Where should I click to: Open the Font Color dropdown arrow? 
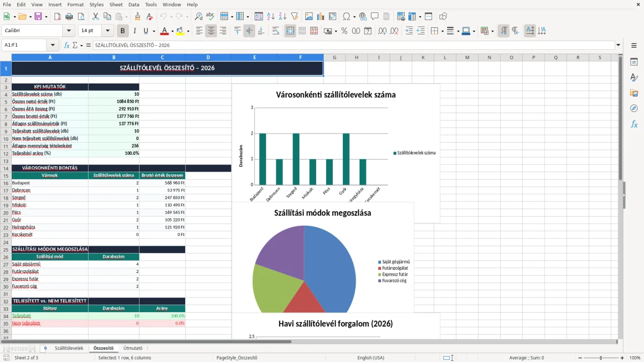(173, 31)
